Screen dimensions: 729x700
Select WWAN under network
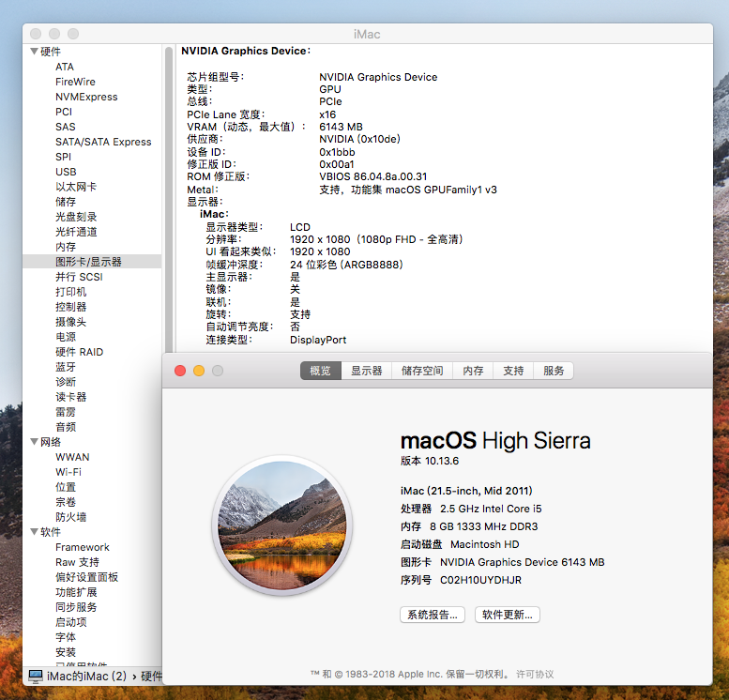click(72, 457)
